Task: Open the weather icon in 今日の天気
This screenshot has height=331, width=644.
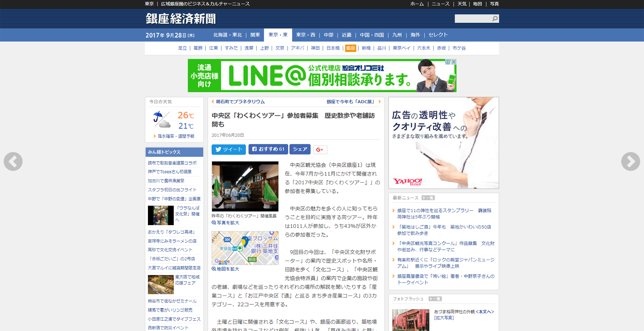Action: point(161,120)
